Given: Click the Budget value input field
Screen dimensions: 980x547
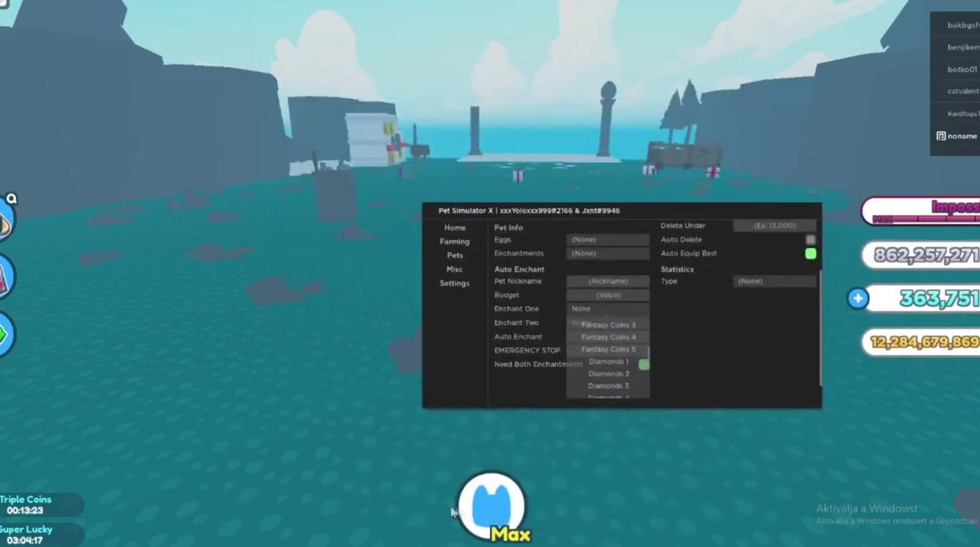Looking at the screenshot, I should pos(608,295).
